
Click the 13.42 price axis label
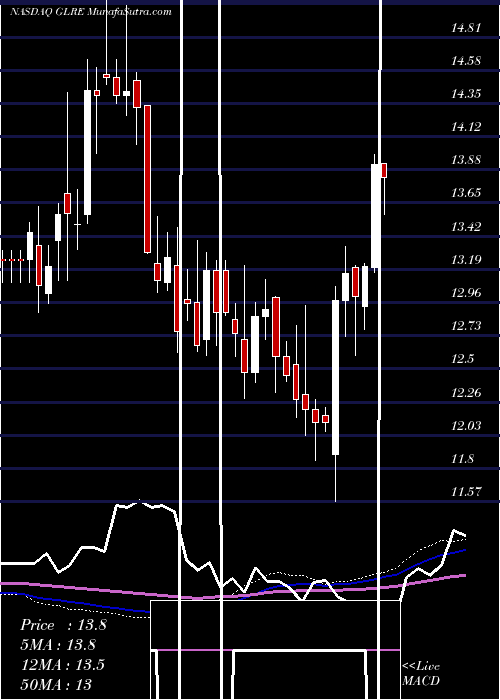[x=466, y=227]
